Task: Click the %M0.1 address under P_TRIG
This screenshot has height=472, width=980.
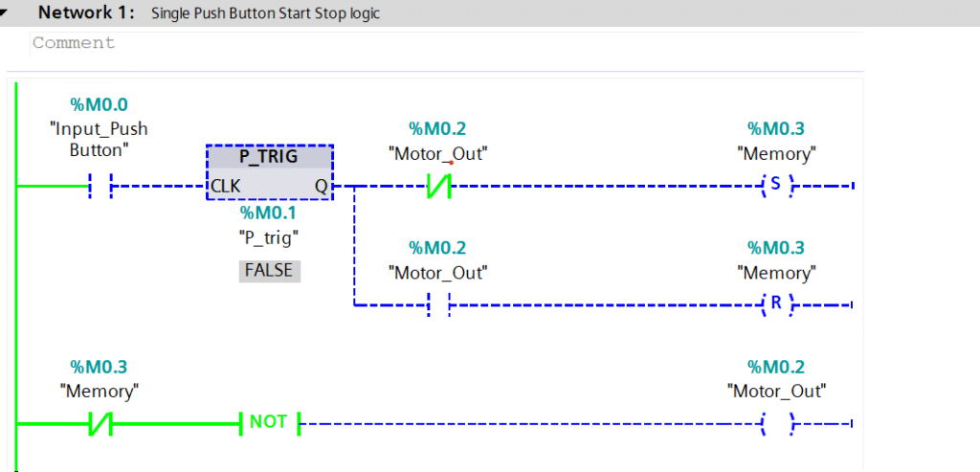Action: [269, 213]
